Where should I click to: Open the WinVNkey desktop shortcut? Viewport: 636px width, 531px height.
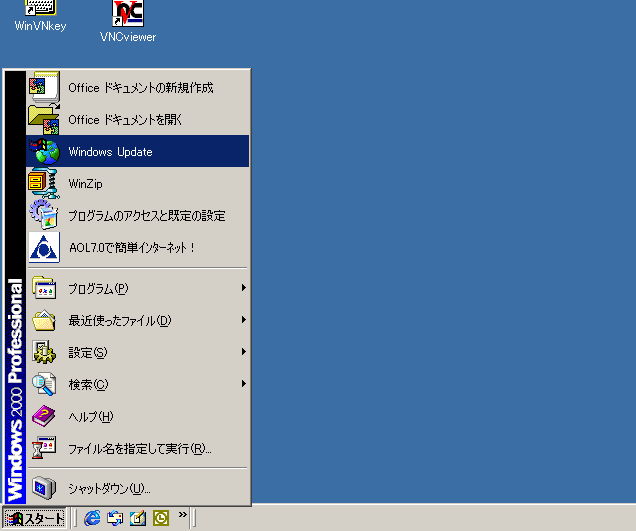point(40,16)
